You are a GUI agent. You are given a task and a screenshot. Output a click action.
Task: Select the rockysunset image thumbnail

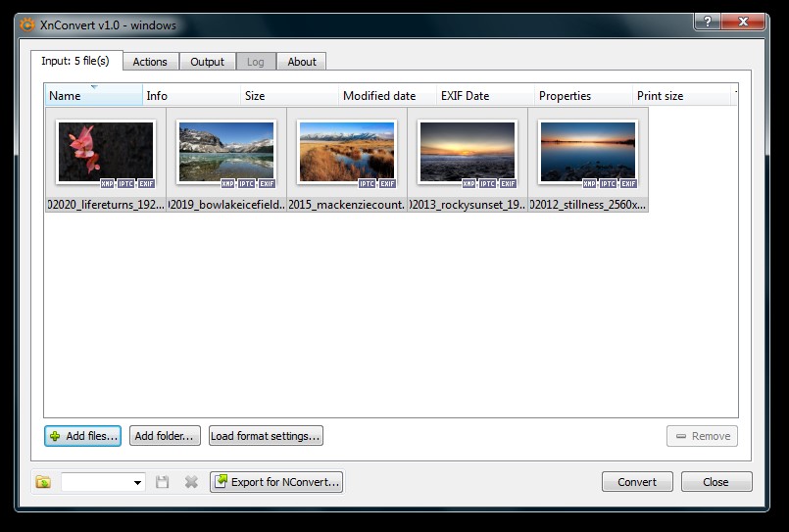[x=468, y=152]
